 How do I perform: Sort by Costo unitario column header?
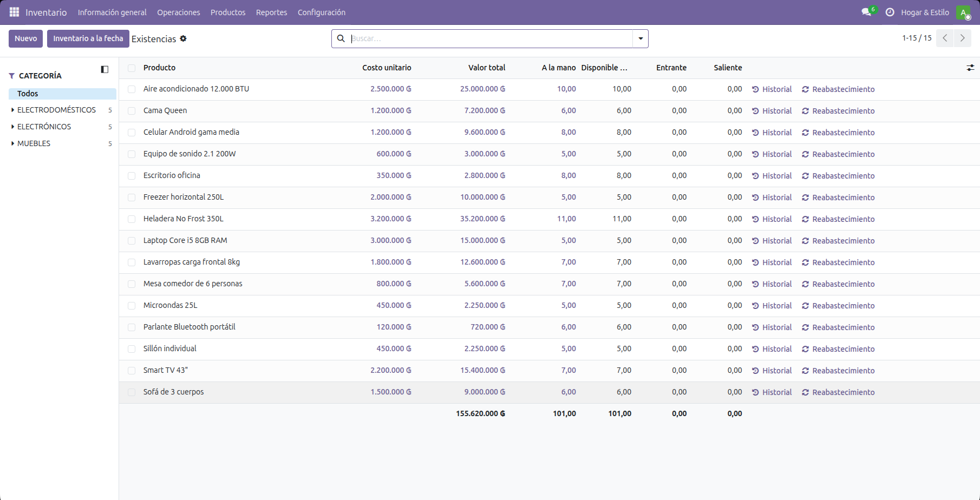387,68
